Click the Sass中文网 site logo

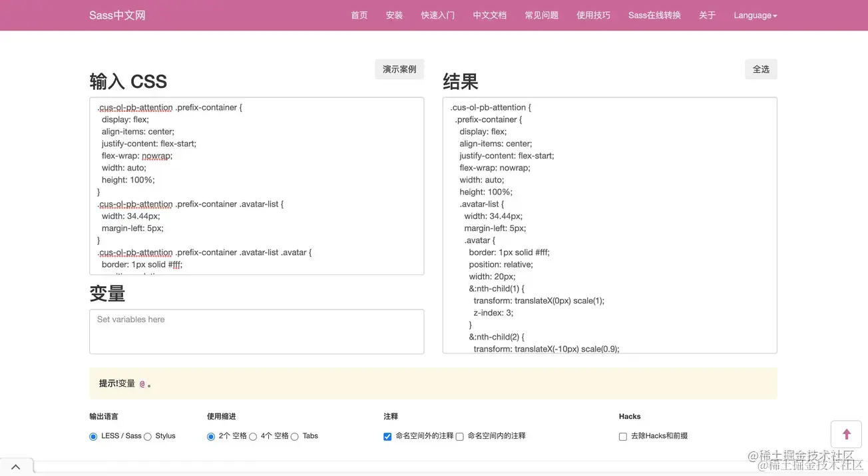pyautogui.click(x=116, y=15)
